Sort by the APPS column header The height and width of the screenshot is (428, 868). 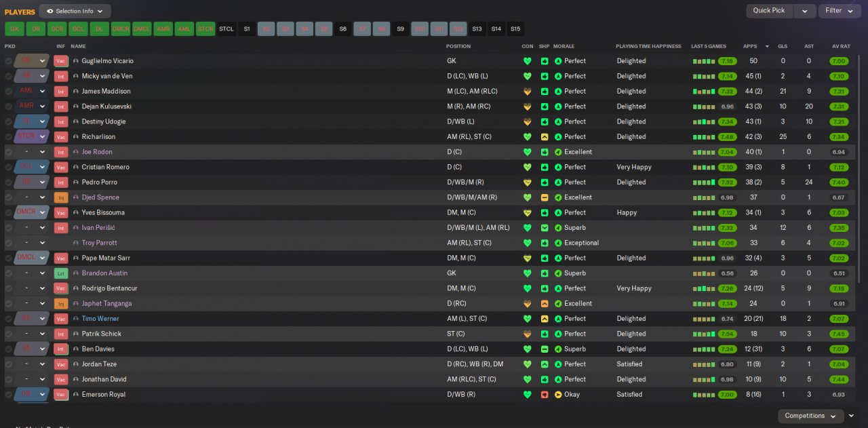click(750, 46)
